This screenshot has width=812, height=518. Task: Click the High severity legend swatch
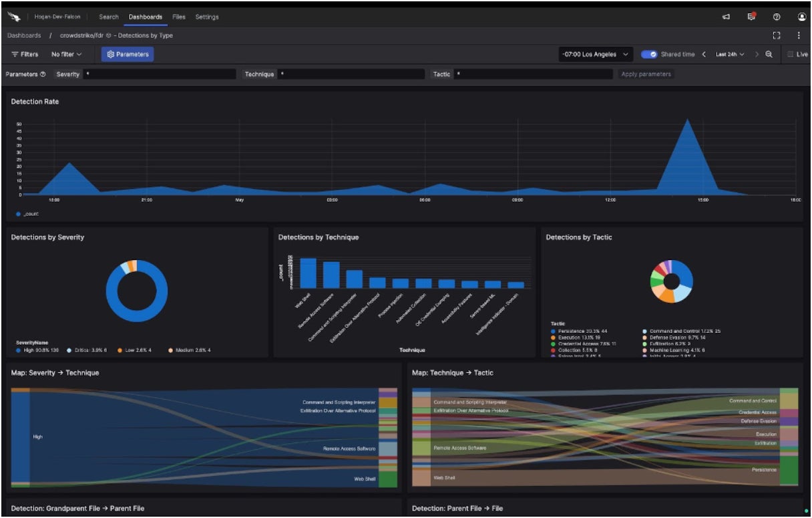point(18,350)
